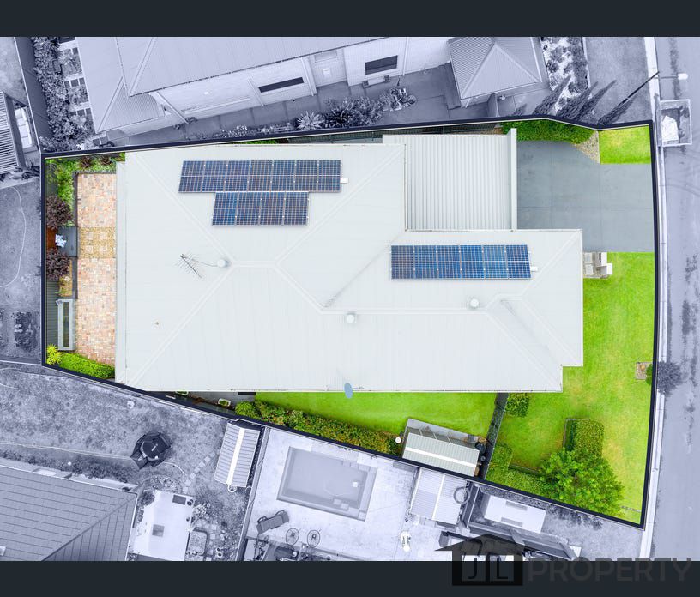Select the grey concrete driveway

click(583, 196)
